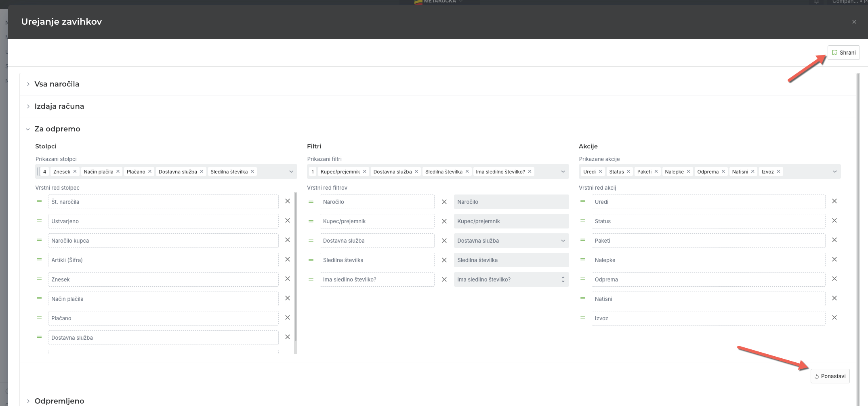Remove the Nalepke tag from displayed actions

[x=688, y=171]
